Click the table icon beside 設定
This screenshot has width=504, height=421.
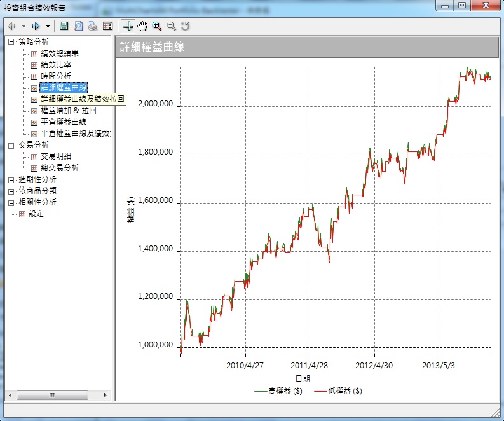(22, 214)
